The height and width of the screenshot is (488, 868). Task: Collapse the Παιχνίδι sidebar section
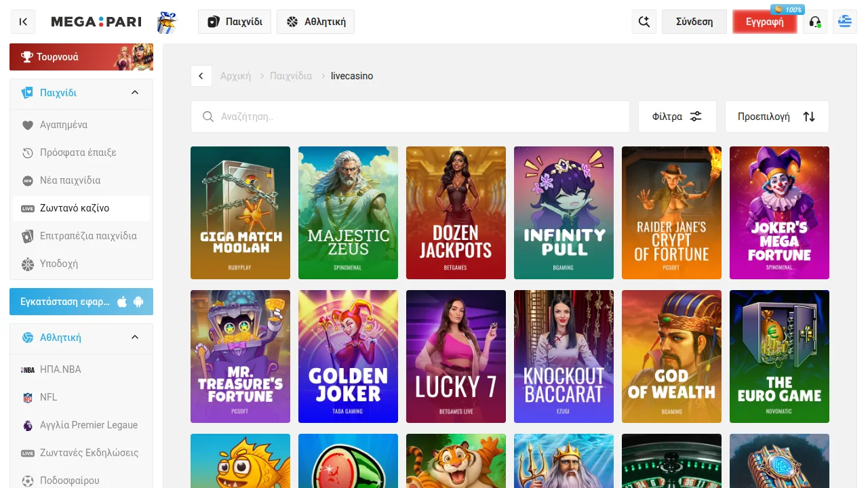click(x=134, y=93)
